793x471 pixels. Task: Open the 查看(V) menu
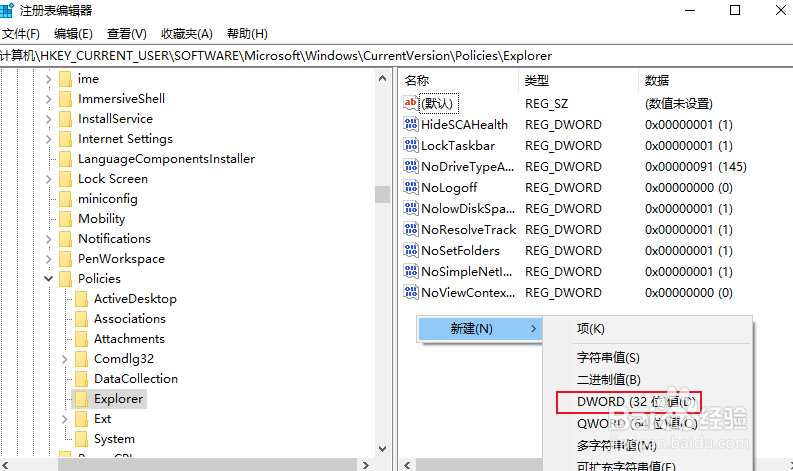pyautogui.click(x=126, y=34)
